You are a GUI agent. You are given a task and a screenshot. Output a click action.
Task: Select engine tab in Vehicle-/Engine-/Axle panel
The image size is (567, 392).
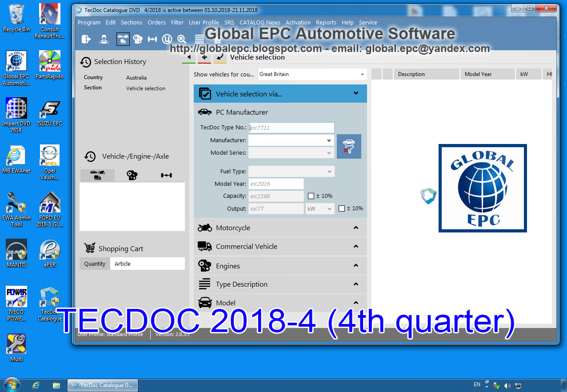tap(132, 175)
